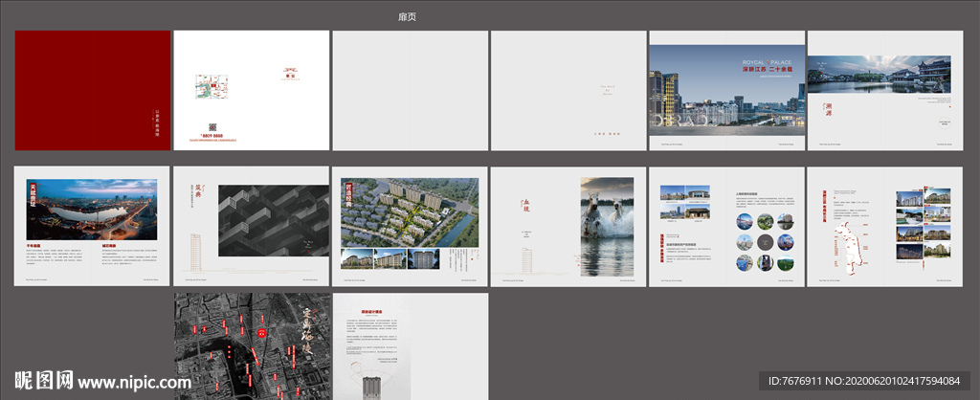Select the residential community aerial rendering page
This screenshot has width=980, height=400.
click(x=410, y=226)
